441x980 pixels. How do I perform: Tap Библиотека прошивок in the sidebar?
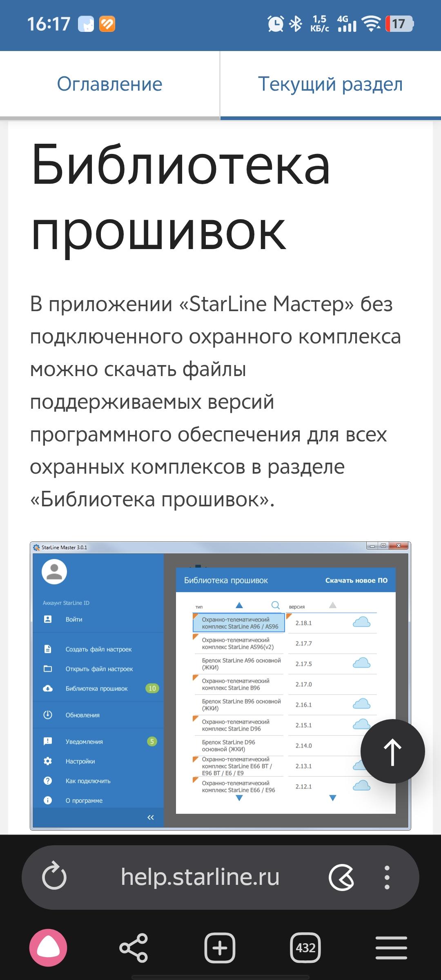pyautogui.click(x=96, y=688)
